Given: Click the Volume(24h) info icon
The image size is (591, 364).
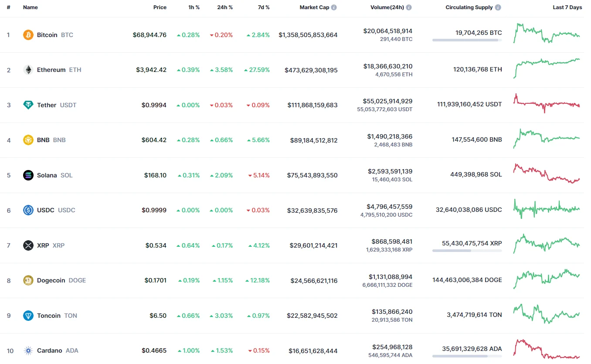Looking at the screenshot, I should point(409,7).
